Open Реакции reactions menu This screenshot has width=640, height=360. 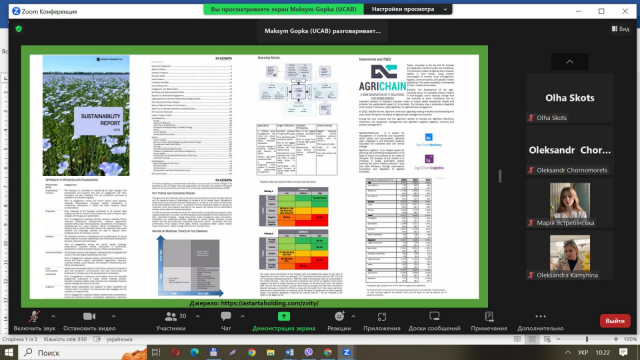[x=339, y=321]
